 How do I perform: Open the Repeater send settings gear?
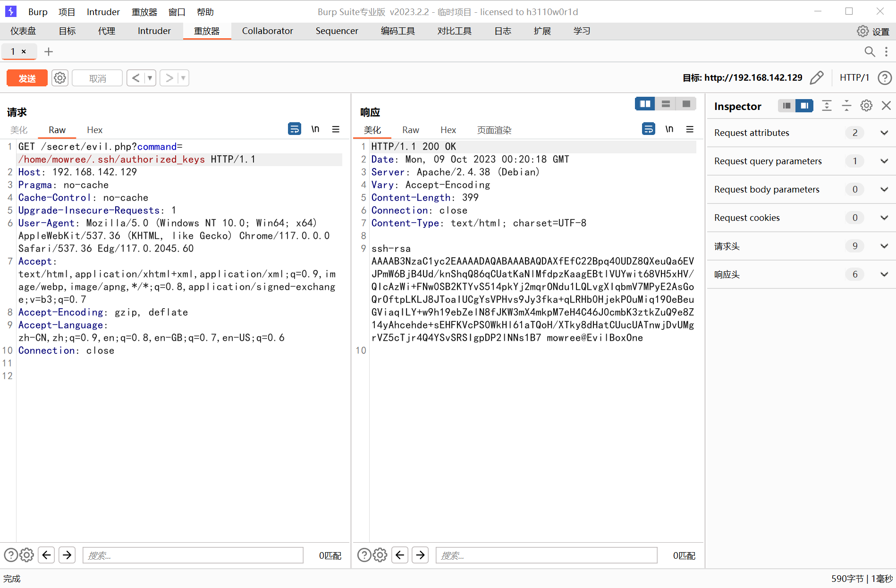click(60, 78)
